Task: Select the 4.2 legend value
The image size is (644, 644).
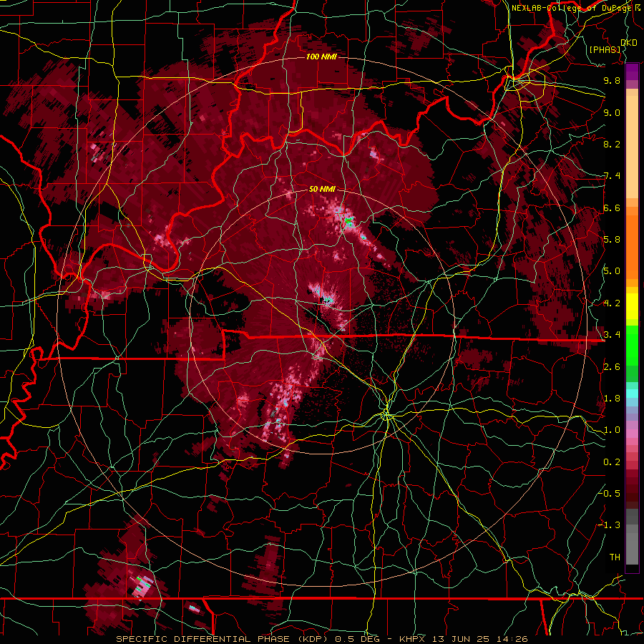Action: (x=612, y=303)
